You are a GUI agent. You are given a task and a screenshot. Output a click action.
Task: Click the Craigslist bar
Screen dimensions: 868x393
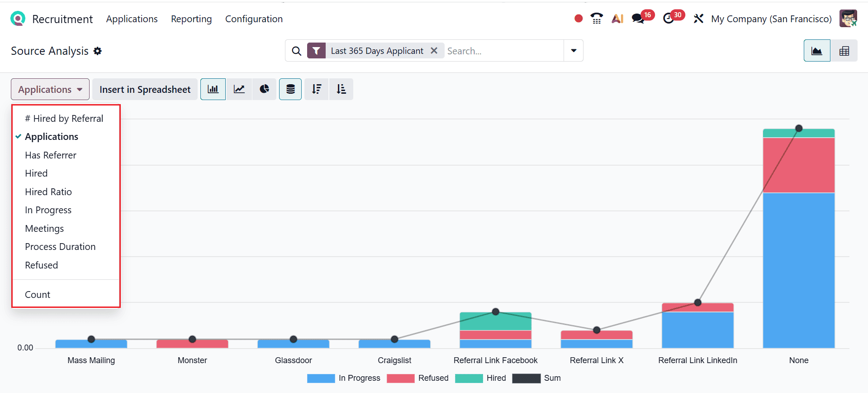point(394,344)
